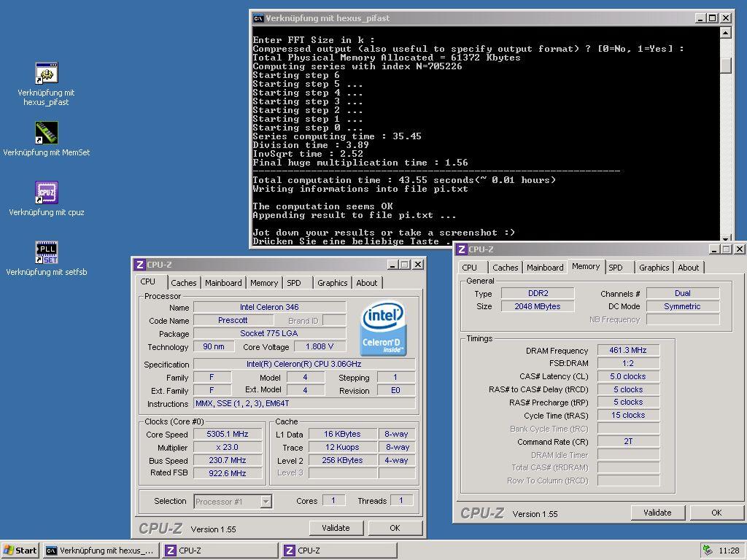
Task: Click Validate in Memory CPU-Z window
Action: pos(657,513)
